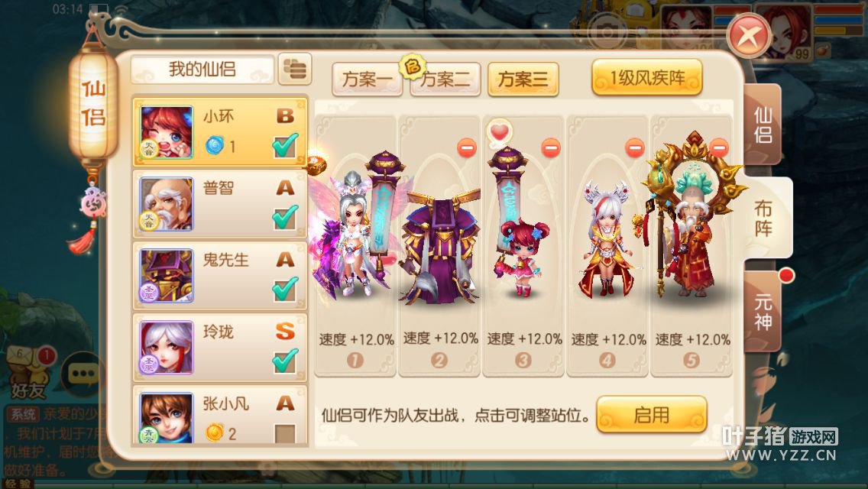
Task: Uncheck the 小环 companion checkbox
Action: point(285,146)
